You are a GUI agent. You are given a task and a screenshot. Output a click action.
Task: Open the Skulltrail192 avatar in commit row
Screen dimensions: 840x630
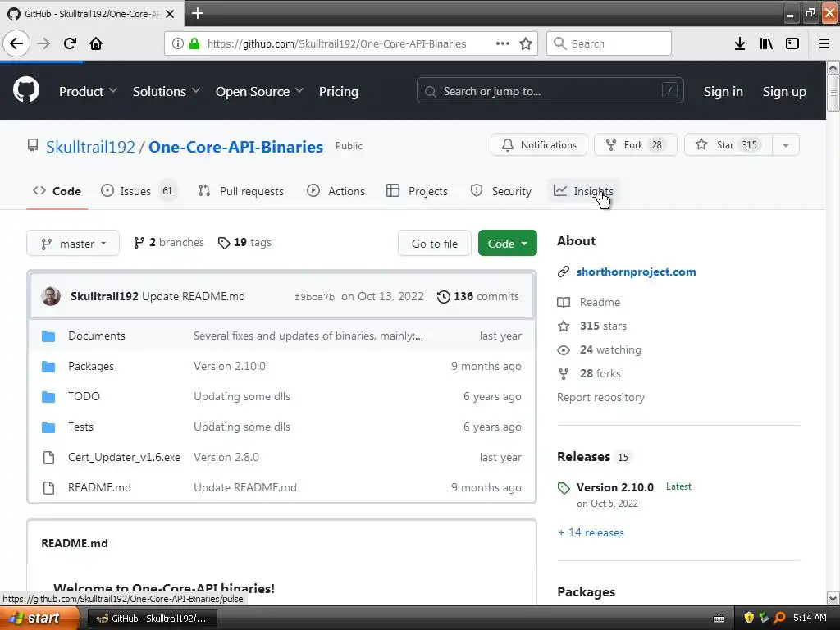51,296
